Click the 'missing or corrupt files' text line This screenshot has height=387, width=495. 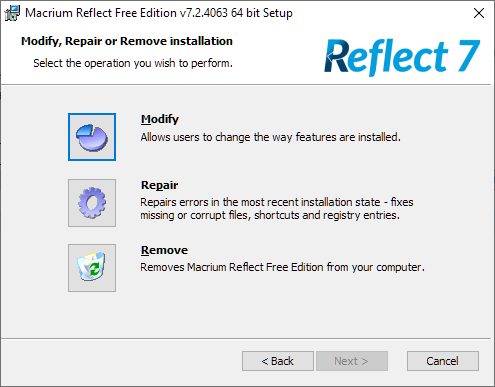pyautogui.click(x=270, y=215)
